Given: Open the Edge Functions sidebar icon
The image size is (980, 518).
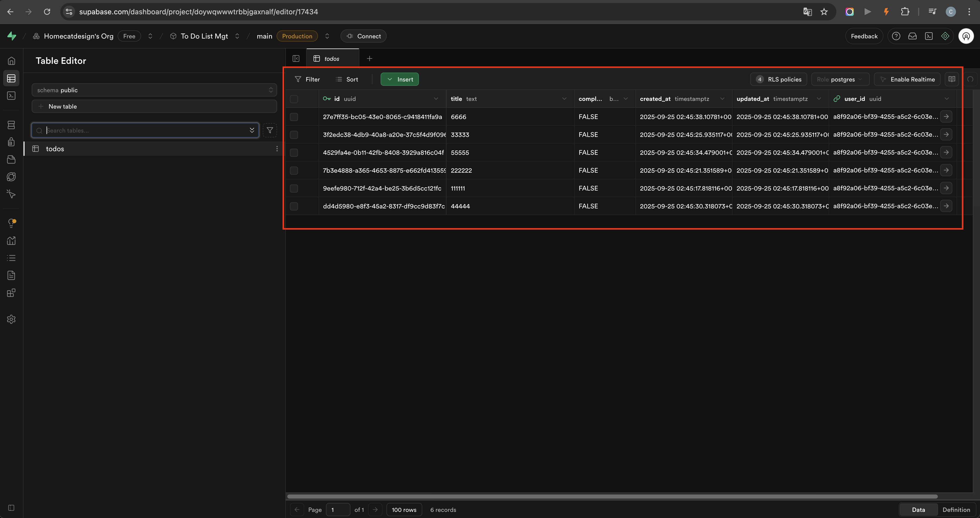Looking at the screenshot, I should 12,177.
